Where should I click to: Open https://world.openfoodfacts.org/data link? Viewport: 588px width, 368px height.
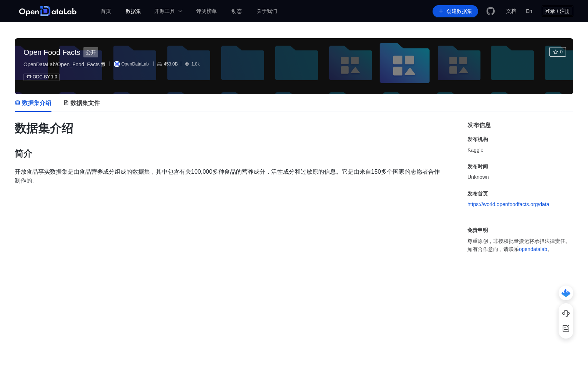click(x=508, y=204)
